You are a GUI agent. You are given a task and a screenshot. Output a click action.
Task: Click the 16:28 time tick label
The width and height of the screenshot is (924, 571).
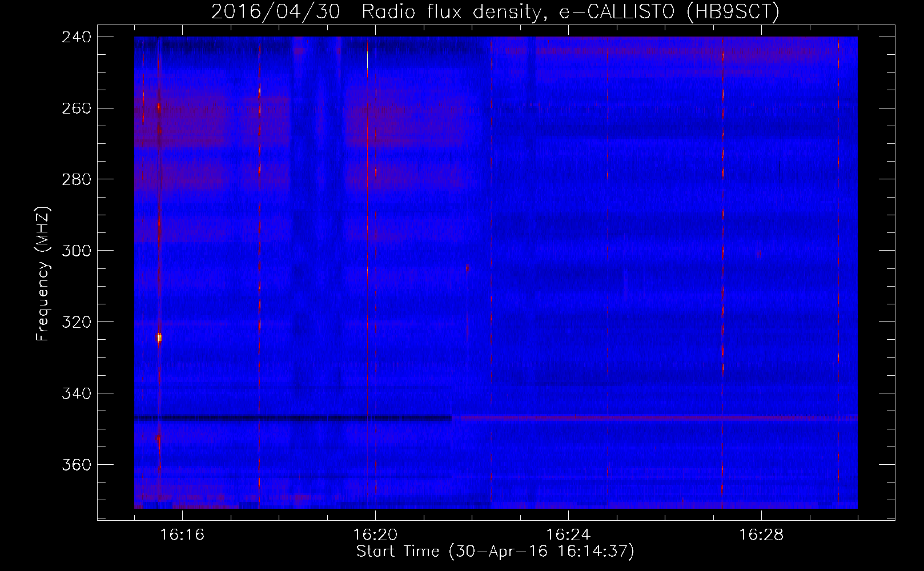coord(761,534)
